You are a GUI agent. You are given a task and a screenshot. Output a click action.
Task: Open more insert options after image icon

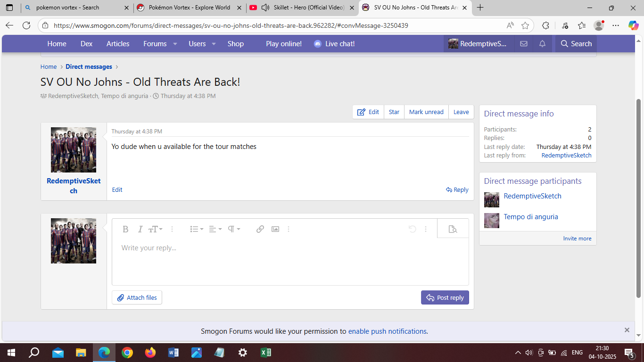[x=289, y=229]
